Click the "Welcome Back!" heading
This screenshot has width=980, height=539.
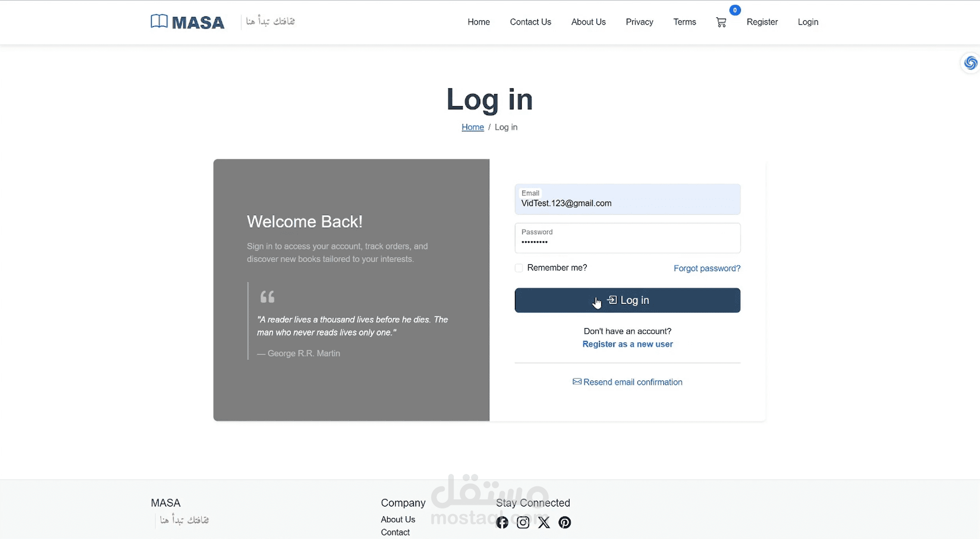(305, 221)
